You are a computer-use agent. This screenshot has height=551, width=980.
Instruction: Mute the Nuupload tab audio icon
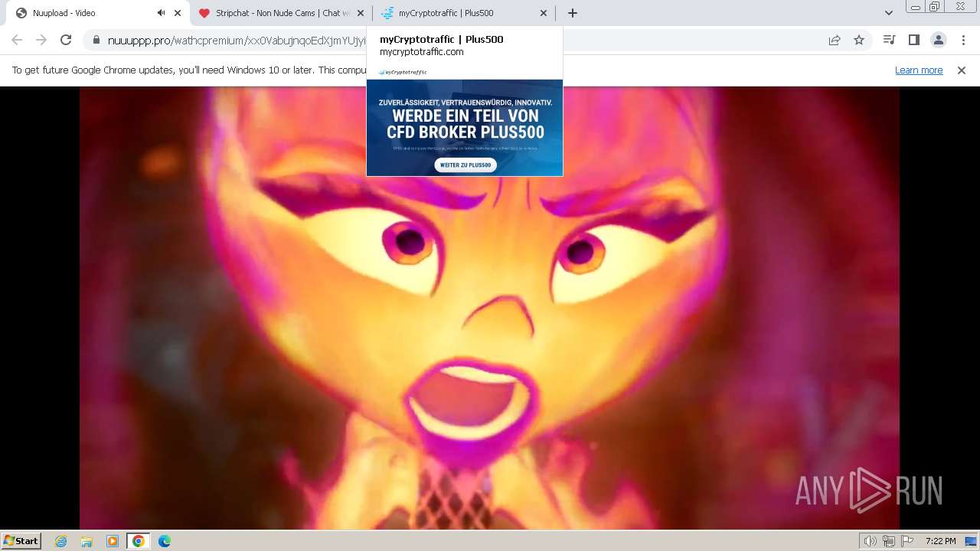[x=161, y=13]
